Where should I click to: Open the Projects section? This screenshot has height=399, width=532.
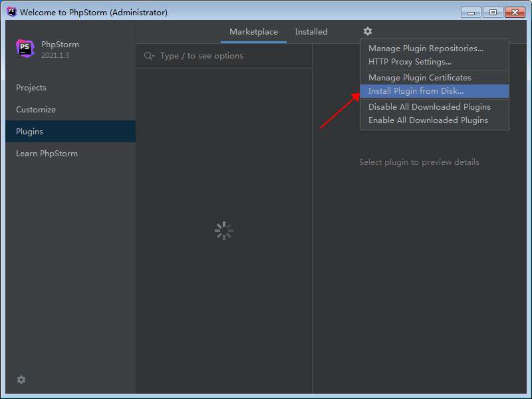coord(70,88)
